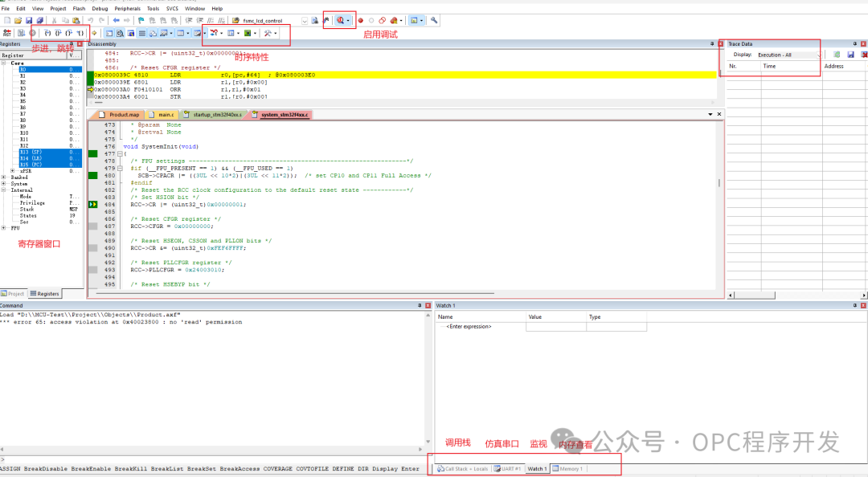
Task: Click the Time column header in Trace Data
Action: pos(792,66)
